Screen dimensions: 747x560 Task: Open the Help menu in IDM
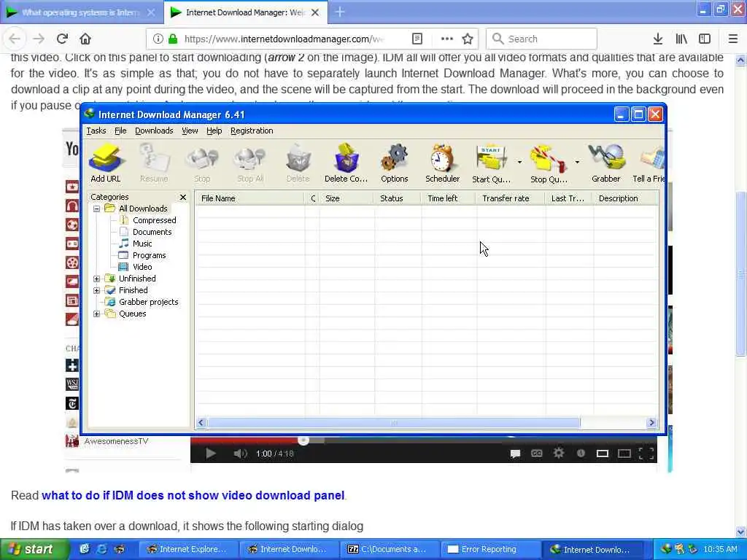tap(214, 131)
